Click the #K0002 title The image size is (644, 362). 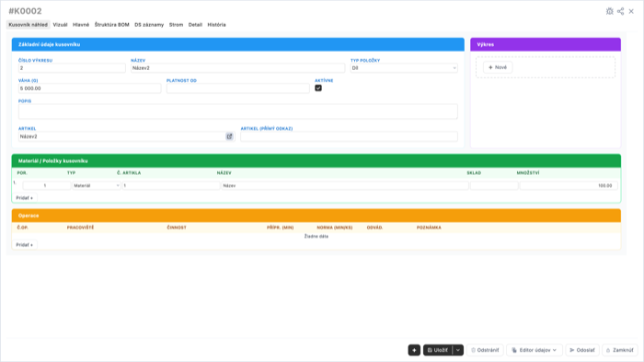point(25,11)
